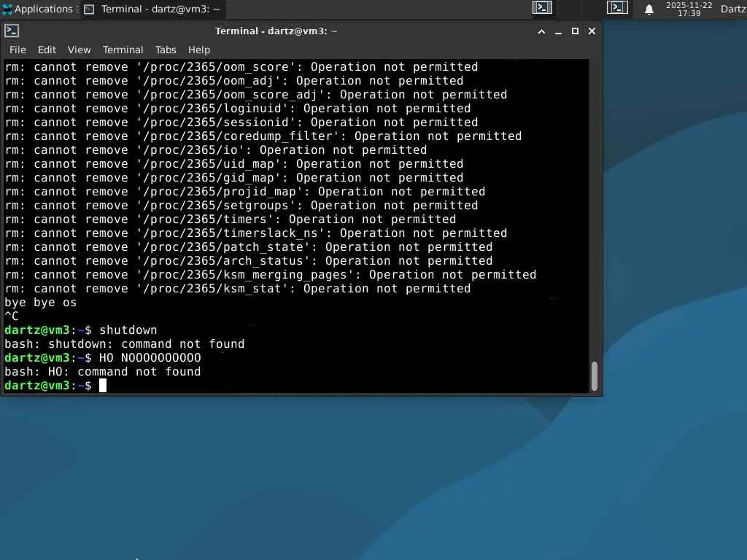Maximize the terminal window
The image size is (747, 560).
pyautogui.click(x=575, y=31)
